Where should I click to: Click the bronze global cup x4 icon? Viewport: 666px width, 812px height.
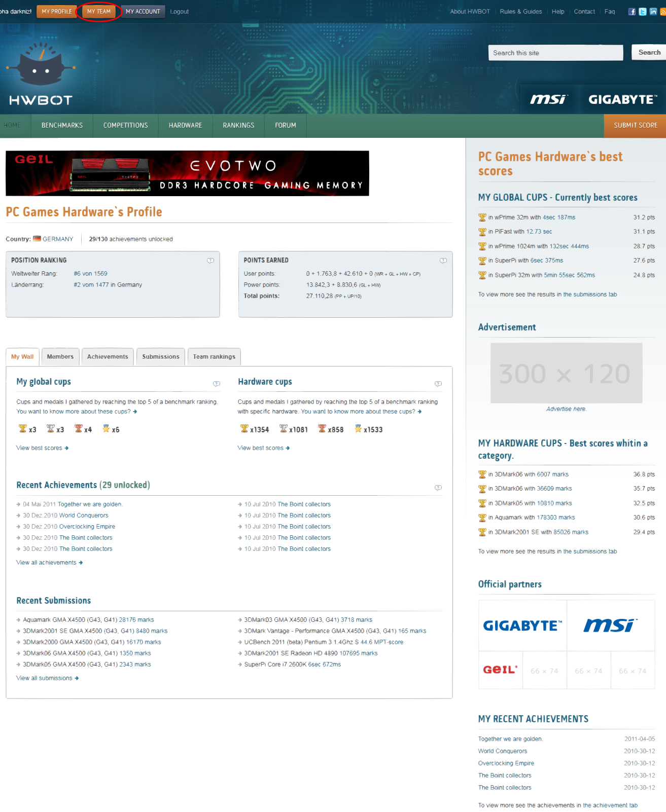[78, 429]
